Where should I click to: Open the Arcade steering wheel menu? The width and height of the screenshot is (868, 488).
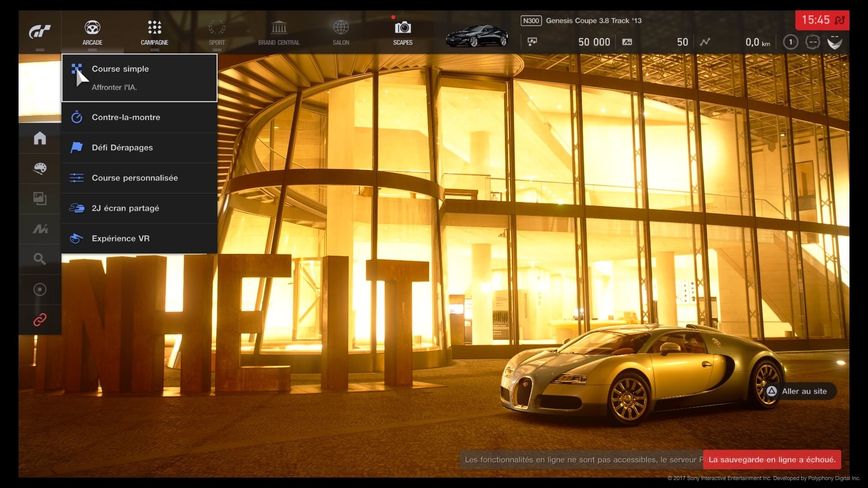click(x=92, y=33)
